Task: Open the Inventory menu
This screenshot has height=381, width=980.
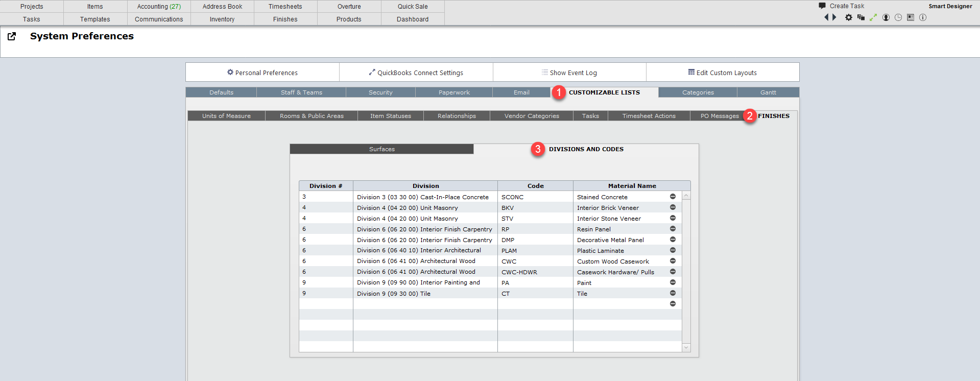Action: pos(222,19)
